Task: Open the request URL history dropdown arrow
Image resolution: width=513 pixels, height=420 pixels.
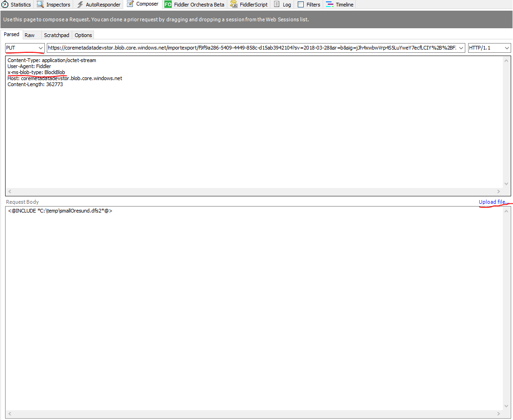Action: pyautogui.click(x=461, y=48)
